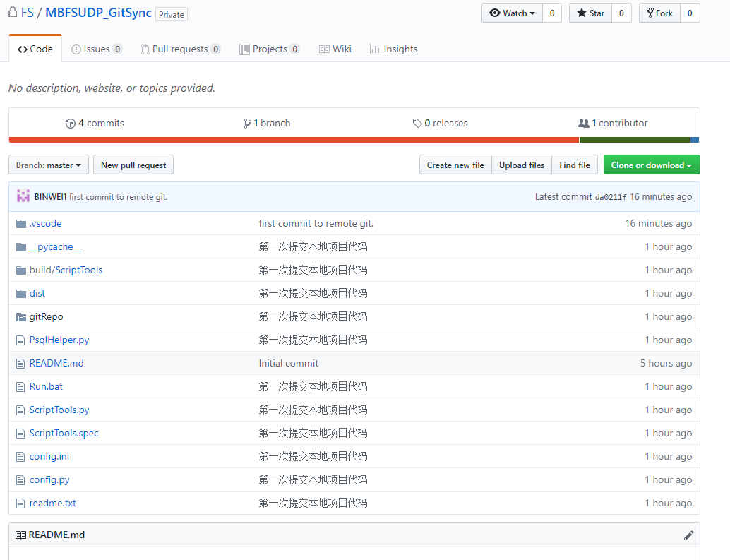Click the Run.bat file icon

tap(20, 387)
